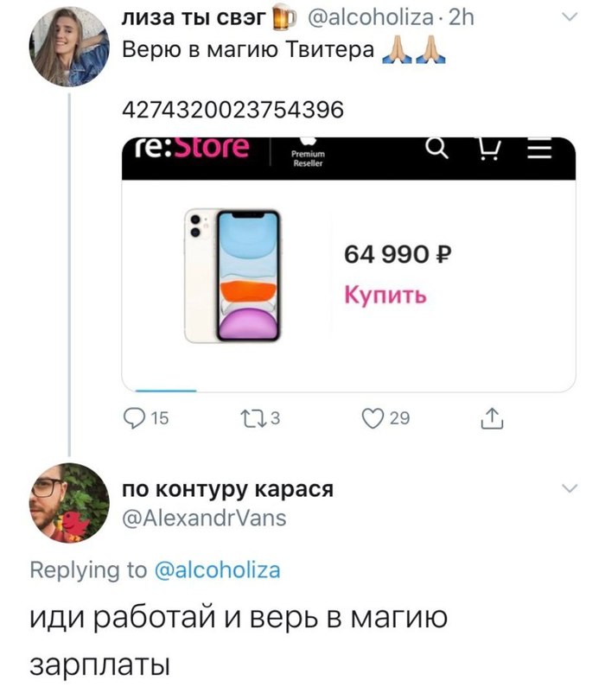Click the re:Store logo
605x700 pixels.
pyautogui.click(x=192, y=148)
